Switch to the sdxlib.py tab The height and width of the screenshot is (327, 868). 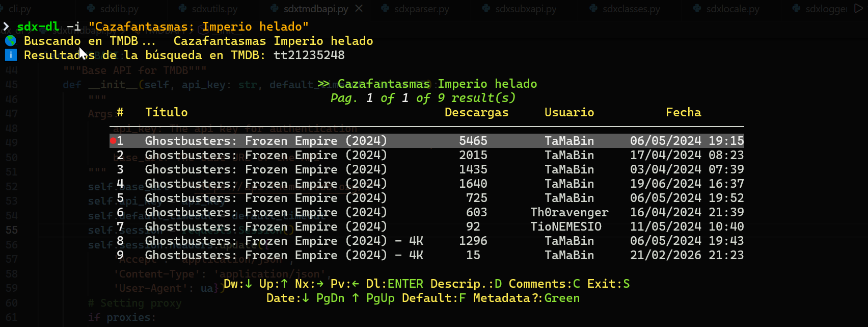pyautogui.click(x=113, y=9)
